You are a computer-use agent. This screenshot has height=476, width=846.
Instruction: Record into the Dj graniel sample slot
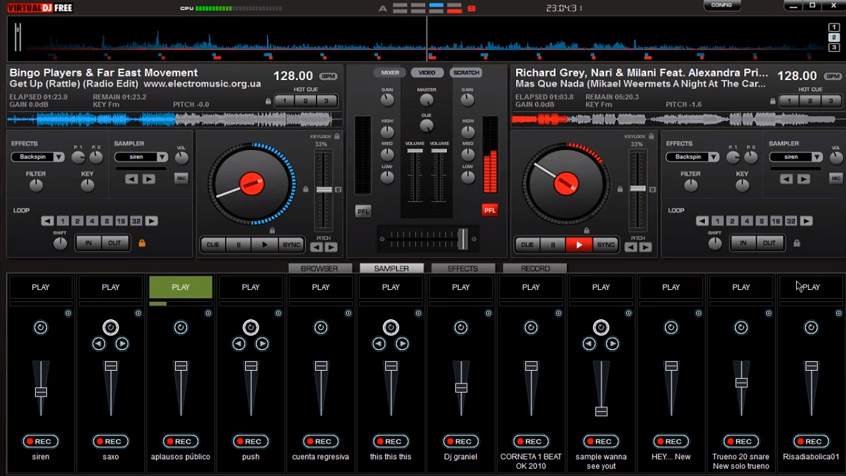pyautogui.click(x=461, y=441)
